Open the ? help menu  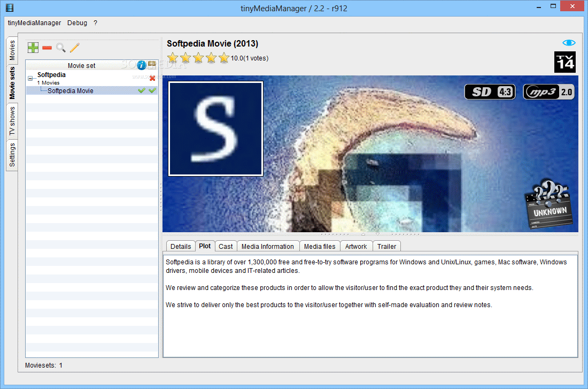coord(95,23)
